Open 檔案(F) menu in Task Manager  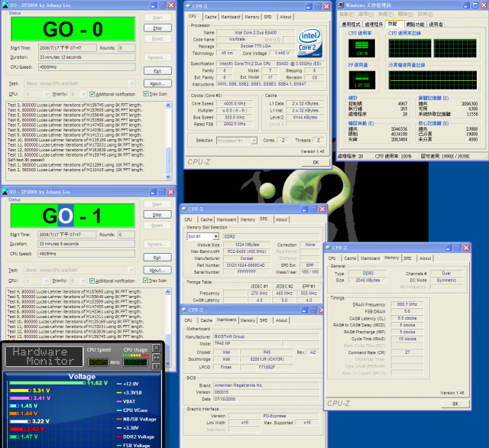(346, 14)
